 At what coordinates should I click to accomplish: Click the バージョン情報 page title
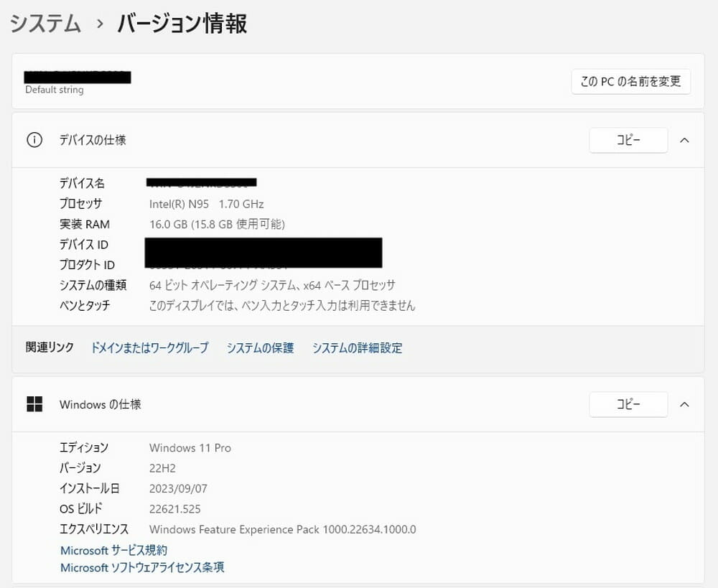pos(182,24)
